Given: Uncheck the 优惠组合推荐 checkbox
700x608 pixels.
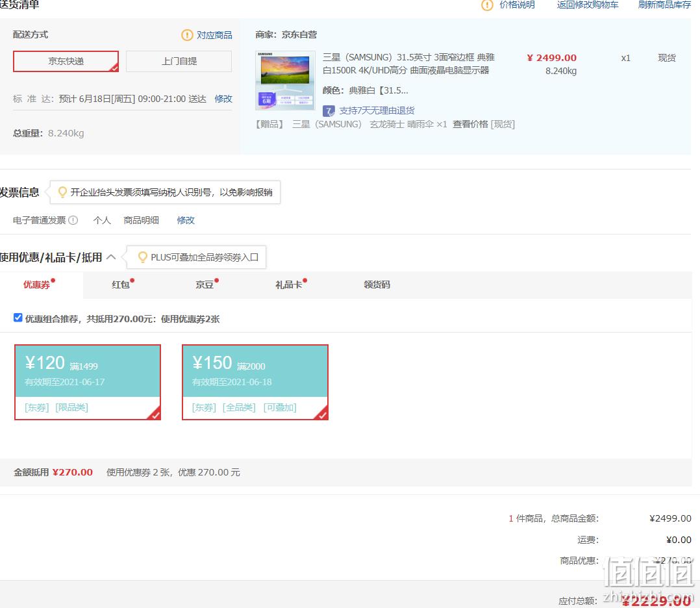Looking at the screenshot, I should 18,318.
